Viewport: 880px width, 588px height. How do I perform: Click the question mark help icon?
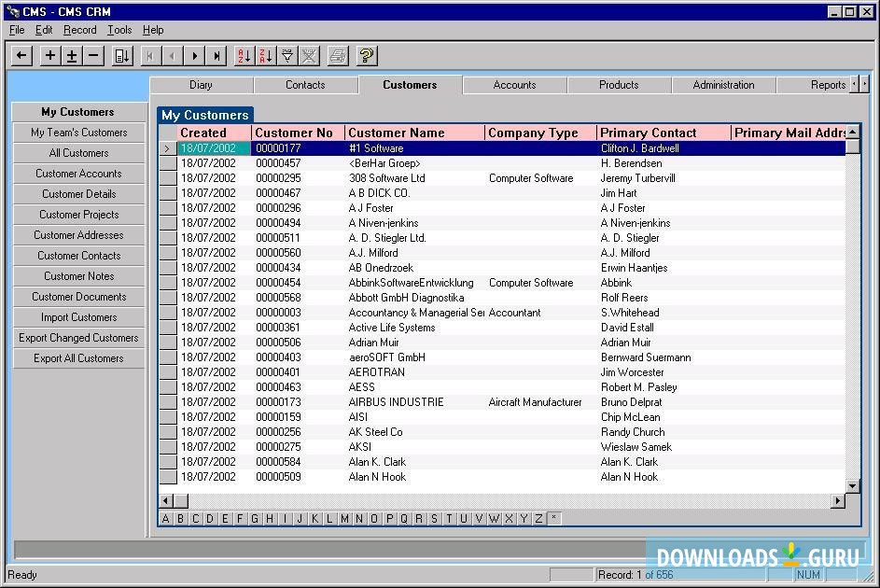tap(366, 56)
